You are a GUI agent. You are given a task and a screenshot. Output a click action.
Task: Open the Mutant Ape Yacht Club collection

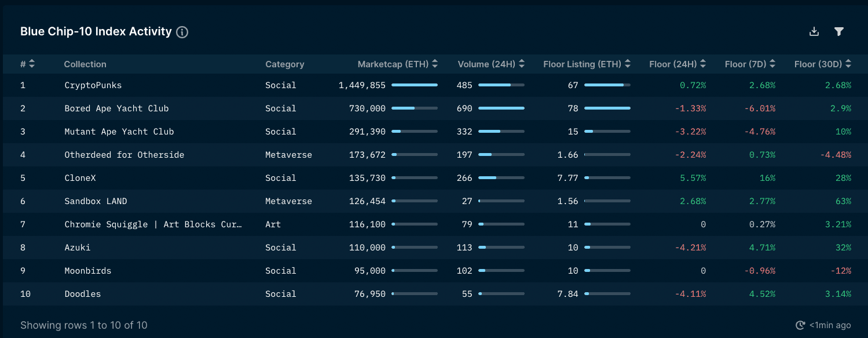119,132
